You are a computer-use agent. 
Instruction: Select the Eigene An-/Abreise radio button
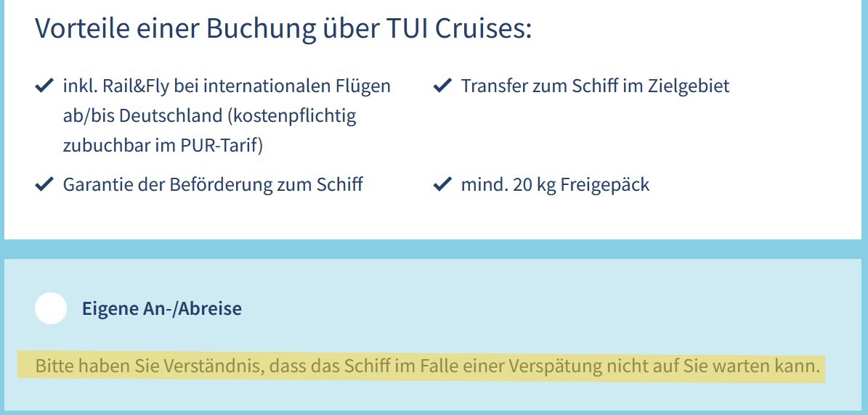(x=51, y=308)
